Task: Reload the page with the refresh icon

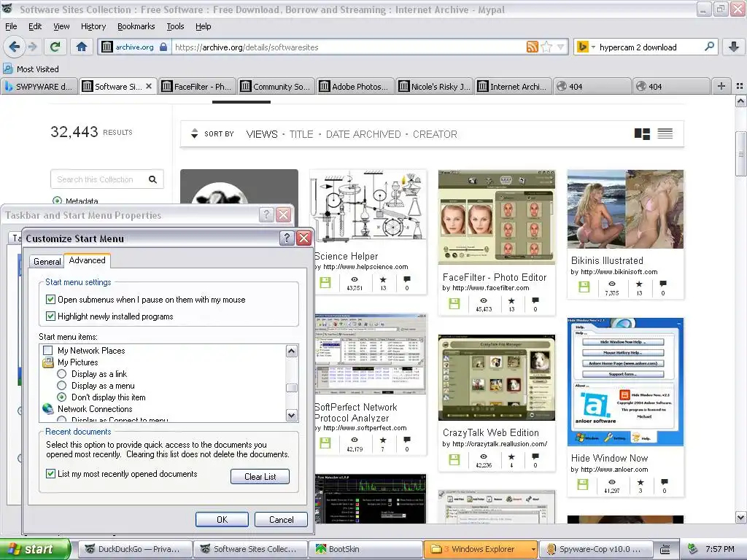Action: tap(55, 47)
